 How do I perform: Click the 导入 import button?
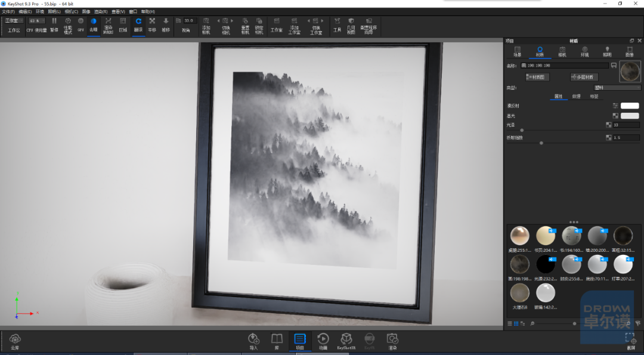click(254, 341)
